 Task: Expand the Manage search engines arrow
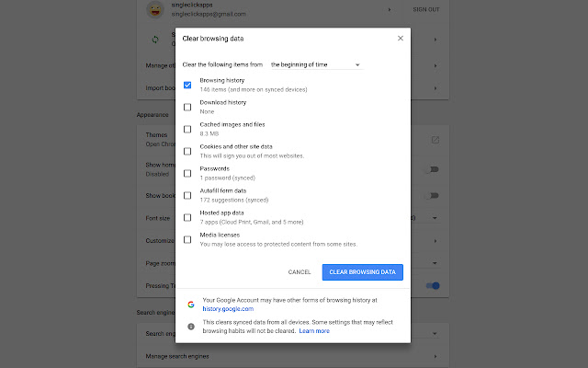435,356
